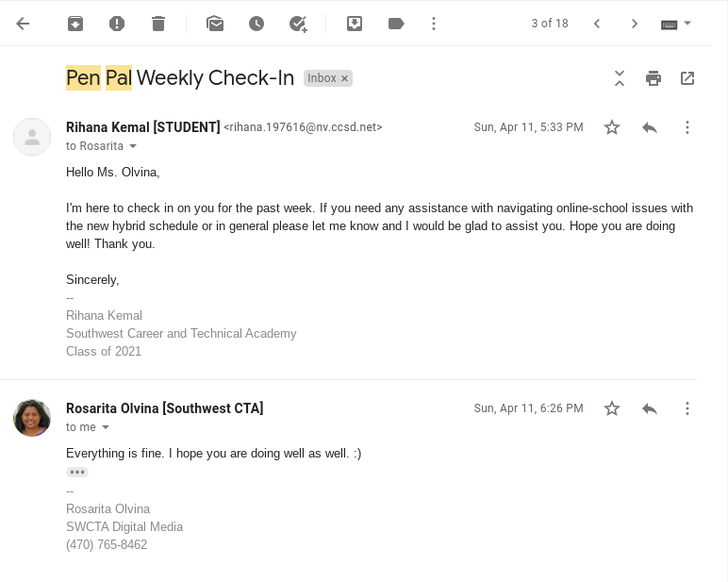The height and width of the screenshot is (582, 728).
Task: Reply to Rihana Kemal's message
Action: pyautogui.click(x=650, y=127)
